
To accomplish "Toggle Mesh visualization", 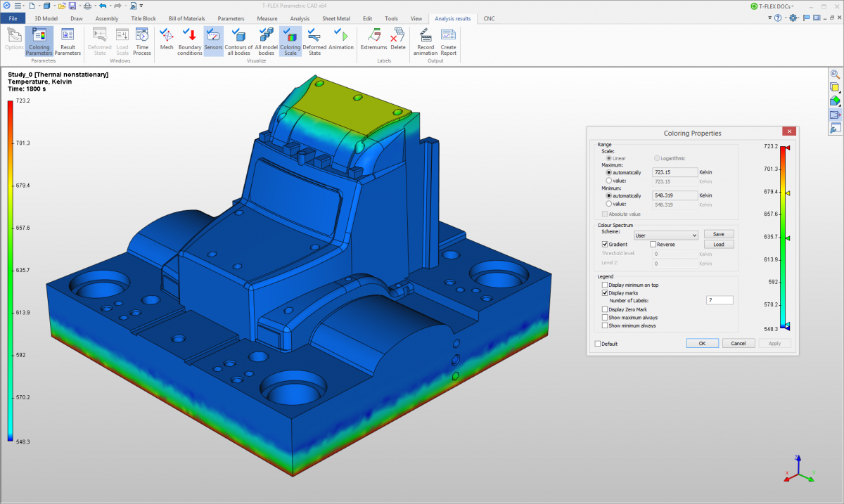I will point(167,39).
